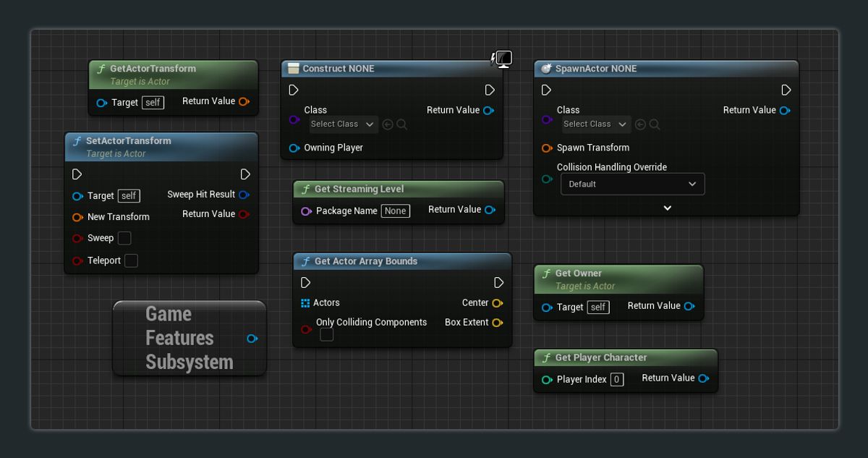Enable the Teleport checkbox on SetActorTransform
The height and width of the screenshot is (458, 868).
pyautogui.click(x=131, y=260)
